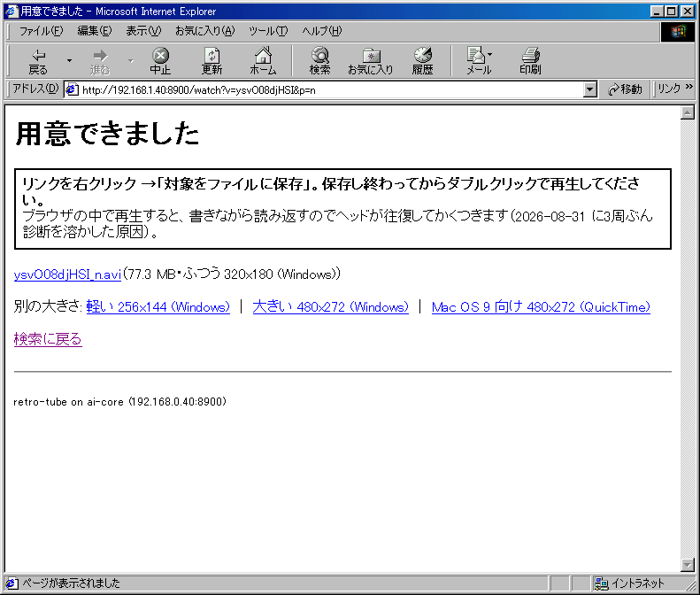Click the retro-tube on ai-core footer text
700x595 pixels.
pos(120,402)
